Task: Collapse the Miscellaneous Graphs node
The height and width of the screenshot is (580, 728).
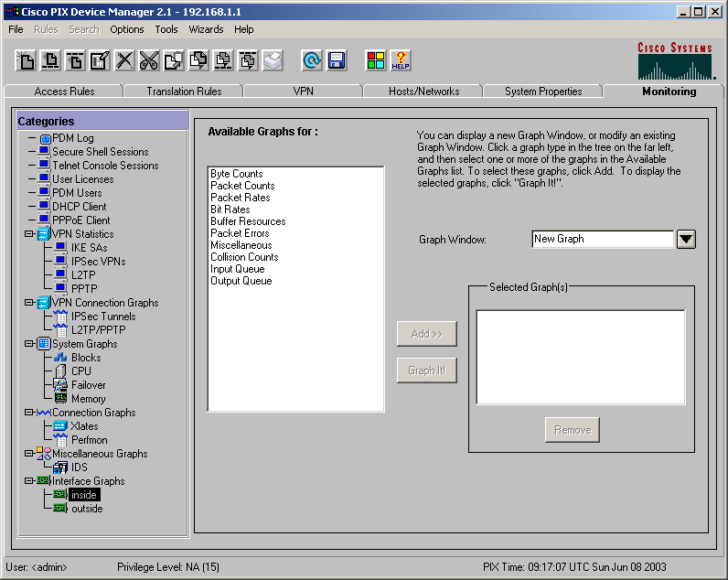Action: point(28,453)
